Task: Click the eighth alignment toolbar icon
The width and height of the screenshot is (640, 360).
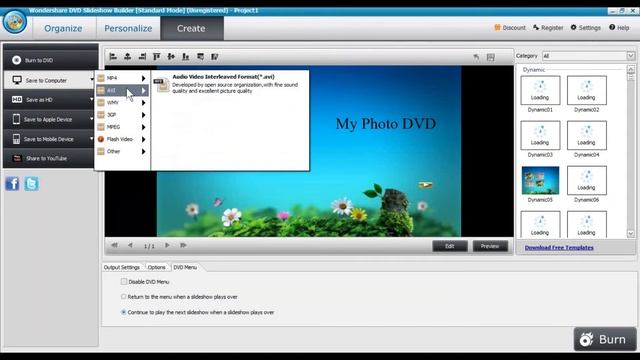Action: 215,57
